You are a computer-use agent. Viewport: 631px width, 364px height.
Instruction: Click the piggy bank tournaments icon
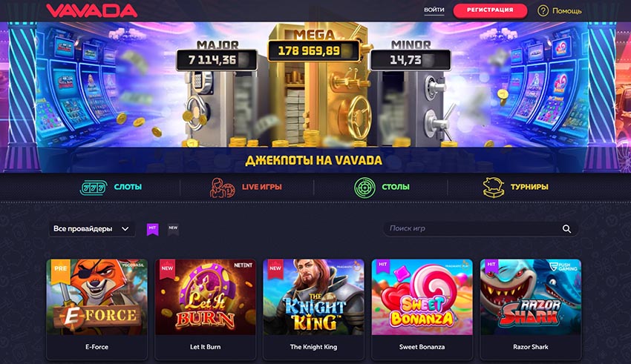click(x=494, y=188)
